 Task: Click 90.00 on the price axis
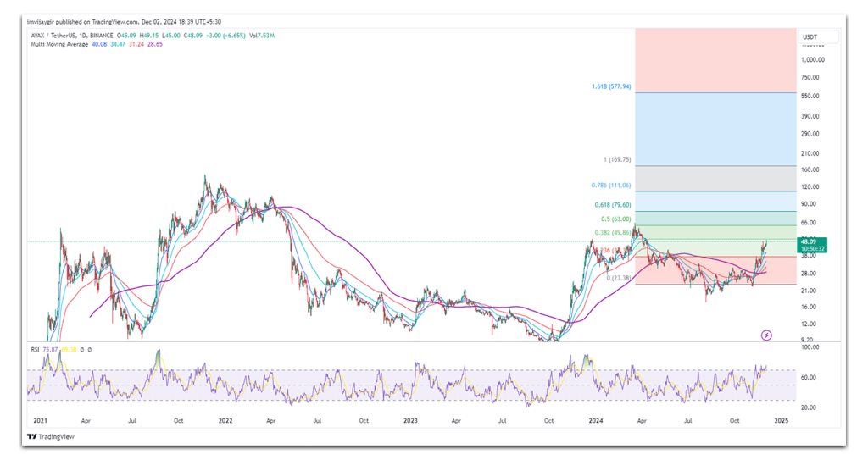(x=809, y=204)
